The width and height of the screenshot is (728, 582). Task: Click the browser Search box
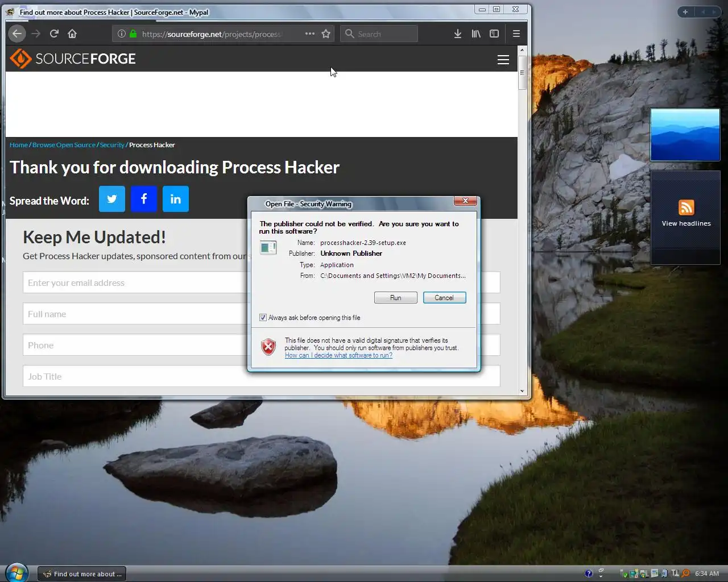[x=379, y=34]
